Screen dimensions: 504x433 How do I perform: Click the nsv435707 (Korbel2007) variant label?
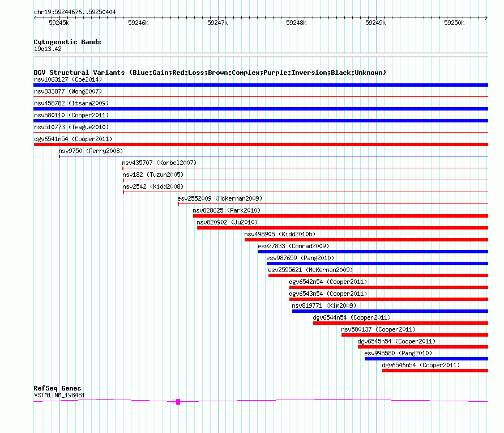159,163
